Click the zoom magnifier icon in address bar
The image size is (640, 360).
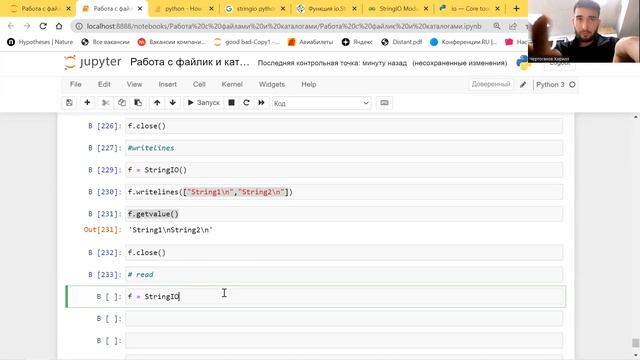tap(497, 26)
